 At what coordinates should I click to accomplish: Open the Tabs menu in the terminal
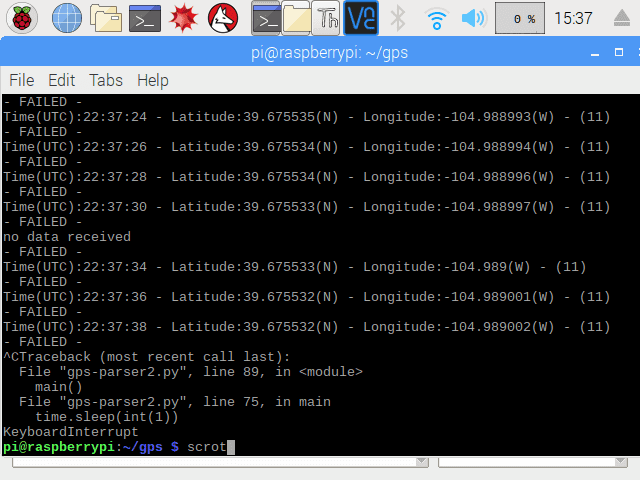[106, 80]
